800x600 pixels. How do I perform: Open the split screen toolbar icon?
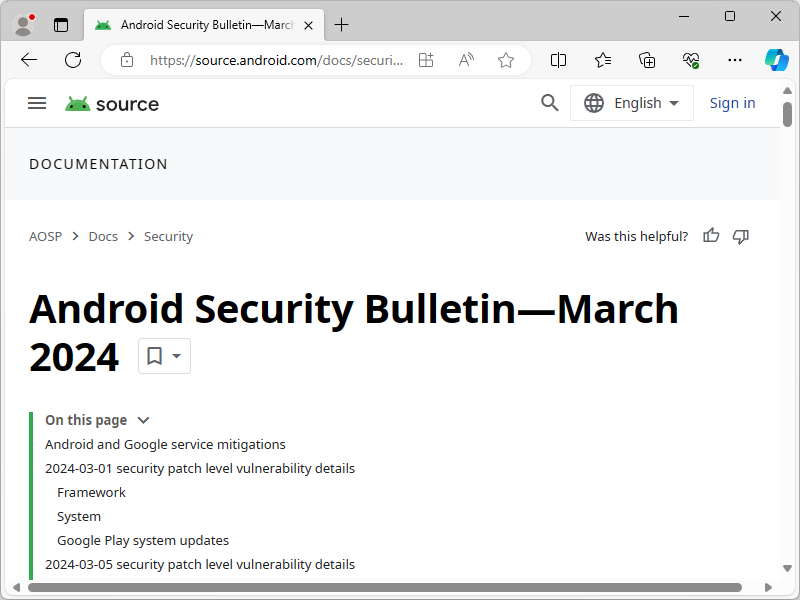coord(559,60)
